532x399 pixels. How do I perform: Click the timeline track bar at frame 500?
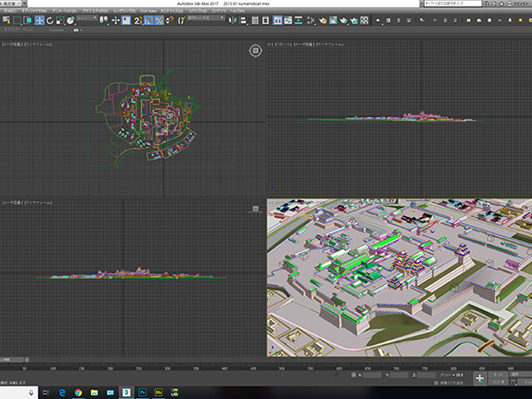281,367
